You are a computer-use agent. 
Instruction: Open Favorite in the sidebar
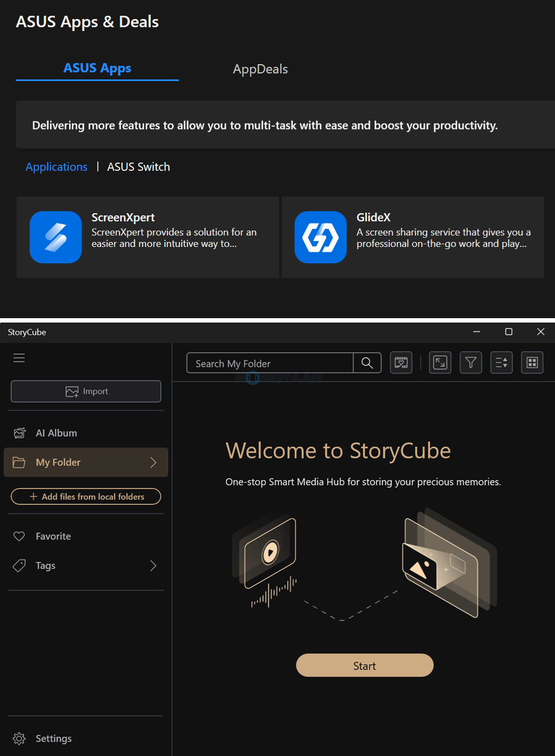point(86,536)
